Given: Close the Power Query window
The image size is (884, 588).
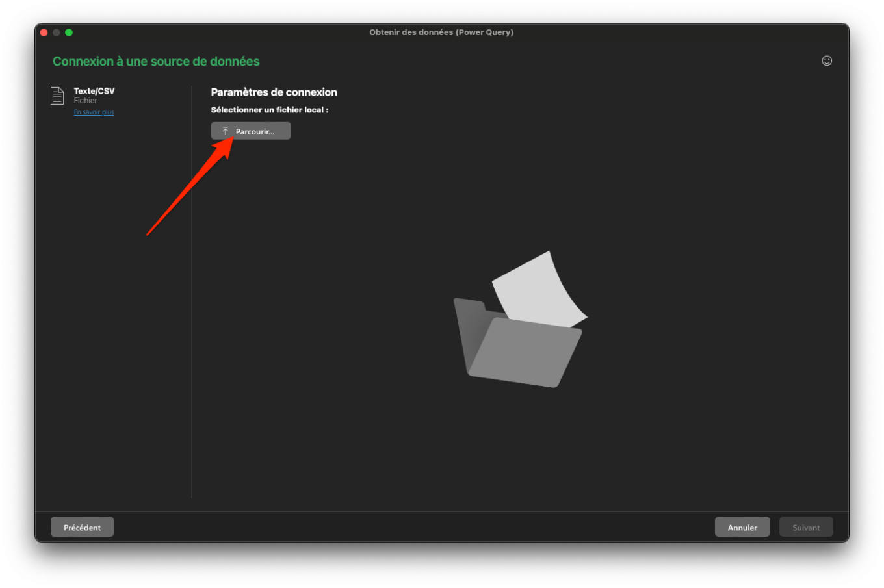Looking at the screenshot, I should (44, 32).
